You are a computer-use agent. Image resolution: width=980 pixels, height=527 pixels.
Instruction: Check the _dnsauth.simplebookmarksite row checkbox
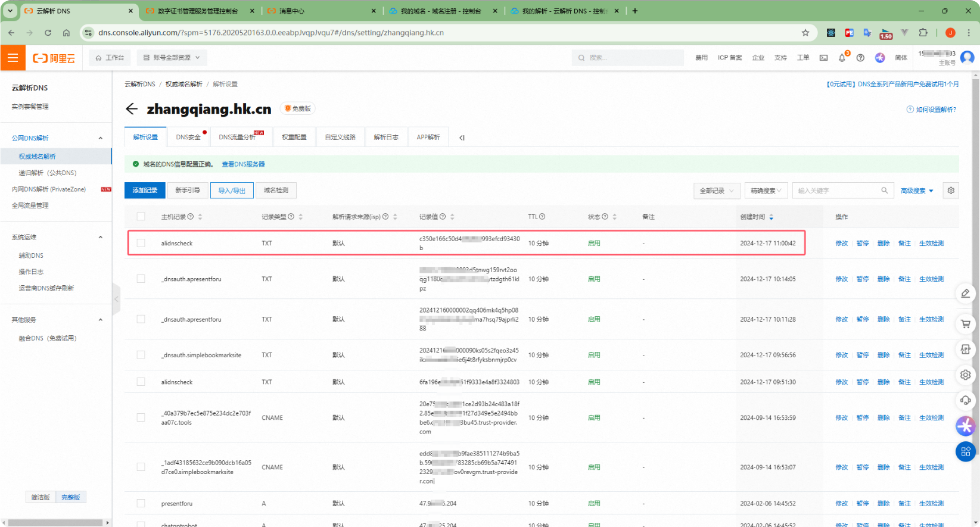pyautogui.click(x=141, y=355)
